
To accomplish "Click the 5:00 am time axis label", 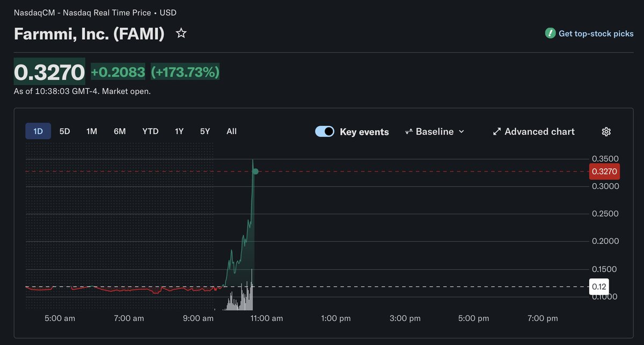I will [x=60, y=319].
